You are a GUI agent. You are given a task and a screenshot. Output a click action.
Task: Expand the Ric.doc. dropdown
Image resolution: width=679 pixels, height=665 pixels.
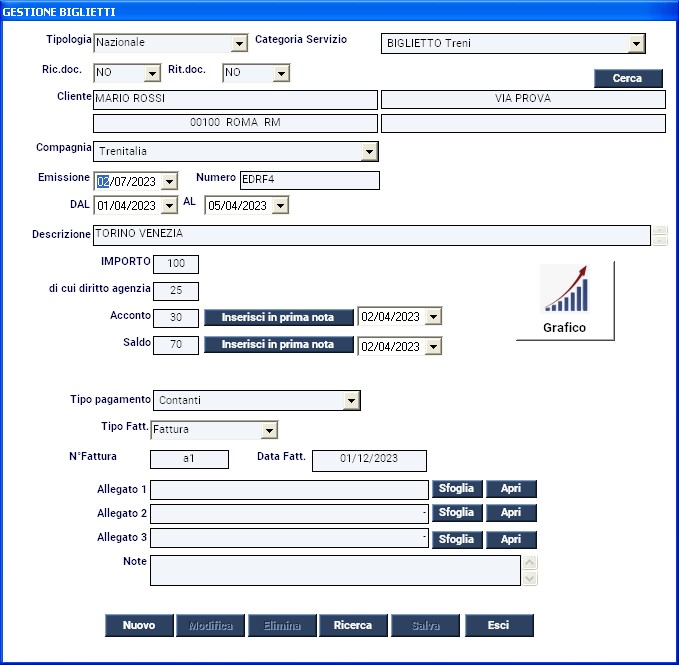(152, 73)
